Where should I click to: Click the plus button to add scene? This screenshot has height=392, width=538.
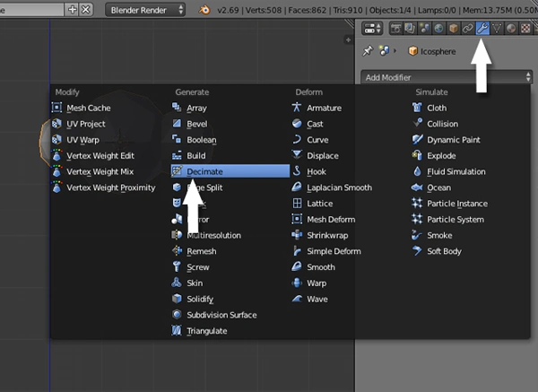[72, 10]
